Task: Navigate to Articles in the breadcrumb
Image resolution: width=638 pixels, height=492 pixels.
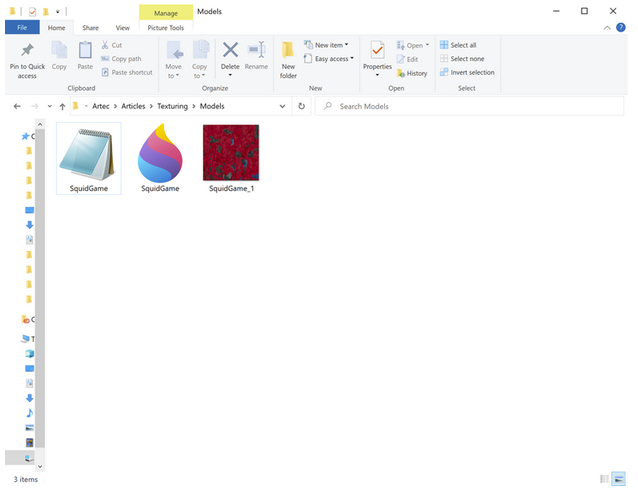Action: [x=133, y=106]
